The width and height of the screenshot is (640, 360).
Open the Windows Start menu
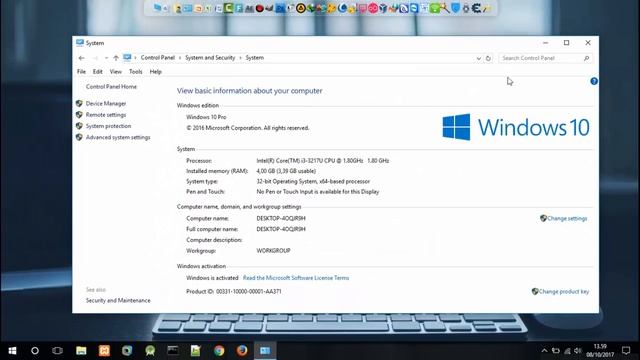[12, 351]
